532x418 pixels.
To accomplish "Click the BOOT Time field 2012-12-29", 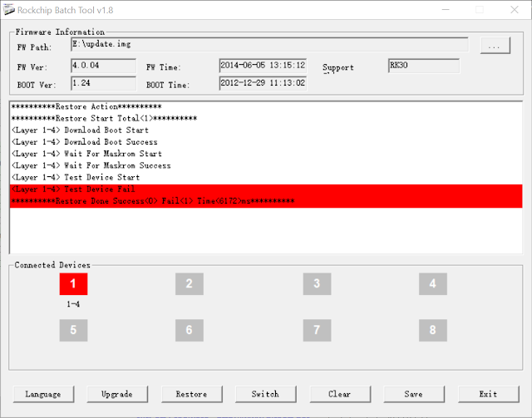I will (x=263, y=83).
